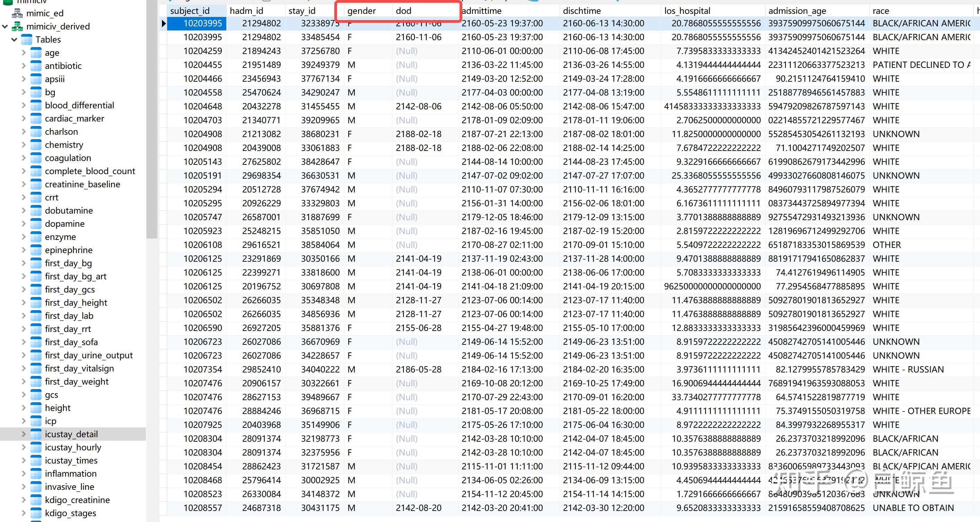This screenshot has height=522, width=980.
Task: Click the kdigo_stages table icon
Action: click(x=36, y=513)
